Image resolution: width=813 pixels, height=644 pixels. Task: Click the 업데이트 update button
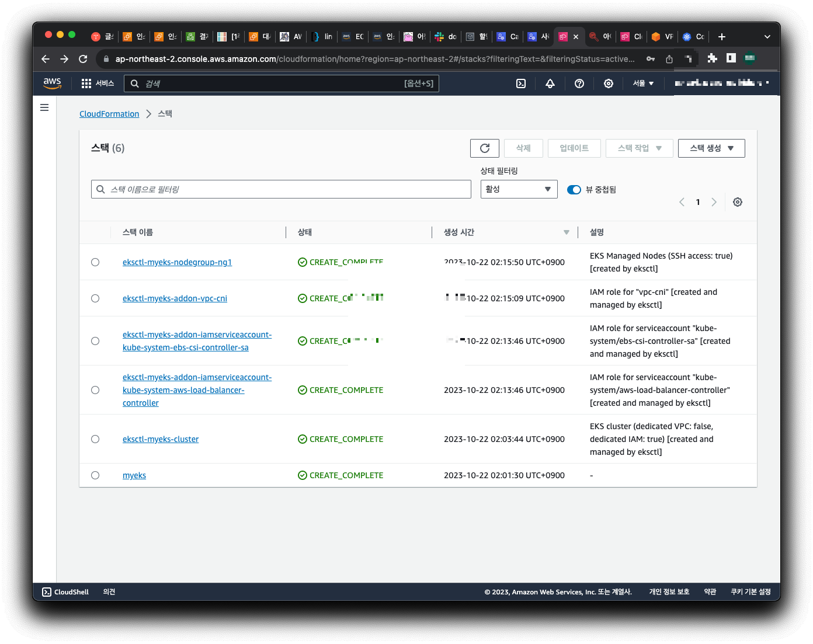(x=574, y=148)
